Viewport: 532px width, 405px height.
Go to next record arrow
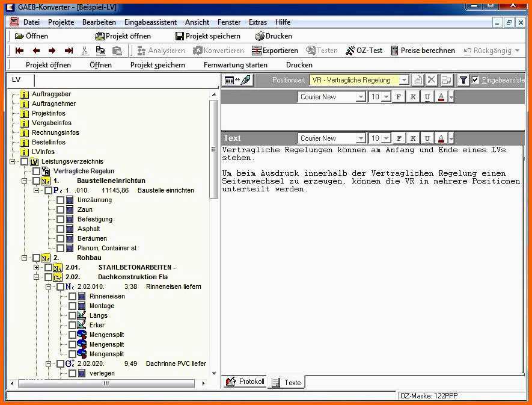(52, 51)
